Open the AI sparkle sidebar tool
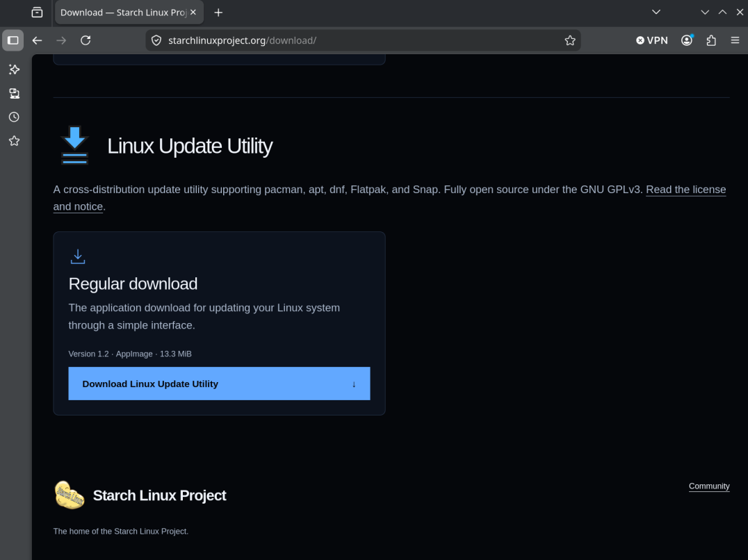 15,69
